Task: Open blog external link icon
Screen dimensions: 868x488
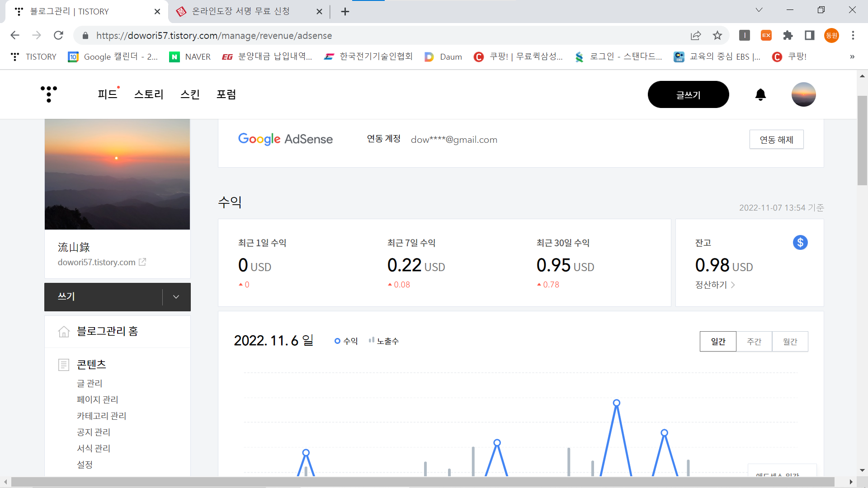Action: 142,262
